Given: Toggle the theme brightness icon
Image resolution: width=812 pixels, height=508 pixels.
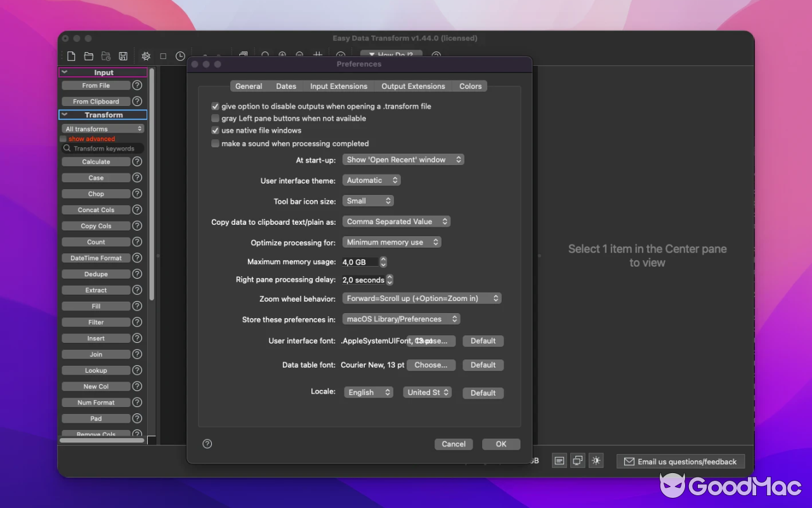Looking at the screenshot, I should (x=596, y=460).
